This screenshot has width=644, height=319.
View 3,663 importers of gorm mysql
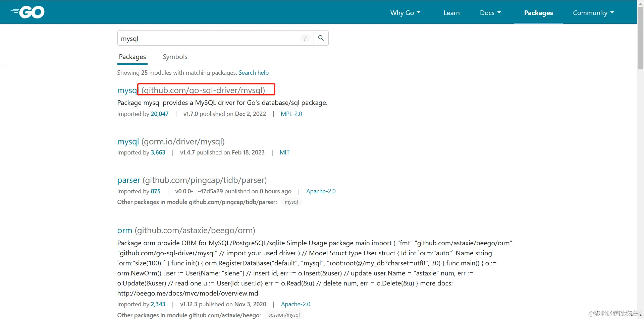tap(158, 152)
